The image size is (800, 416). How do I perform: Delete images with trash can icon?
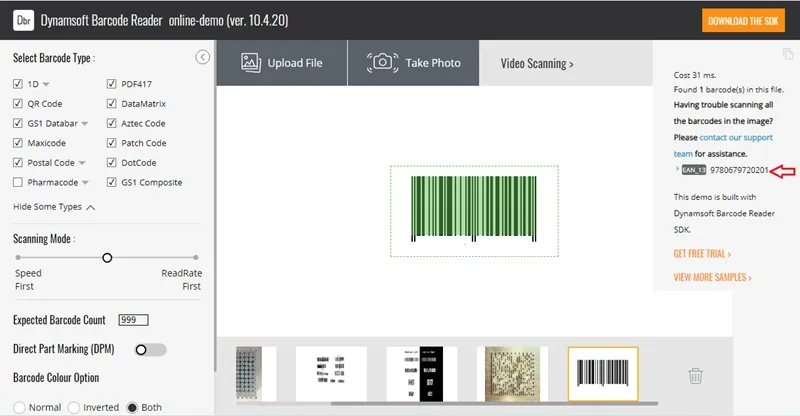pyautogui.click(x=695, y=376)
